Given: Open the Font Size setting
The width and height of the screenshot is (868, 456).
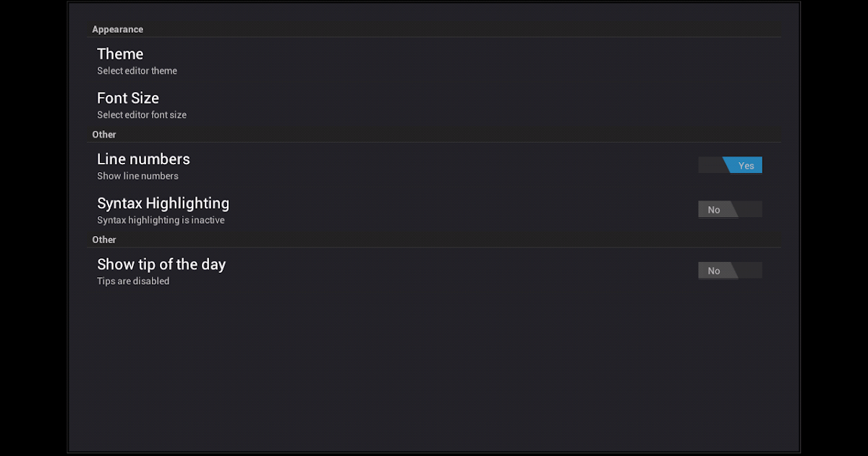Looking at the screenshot, I should 128,98.
